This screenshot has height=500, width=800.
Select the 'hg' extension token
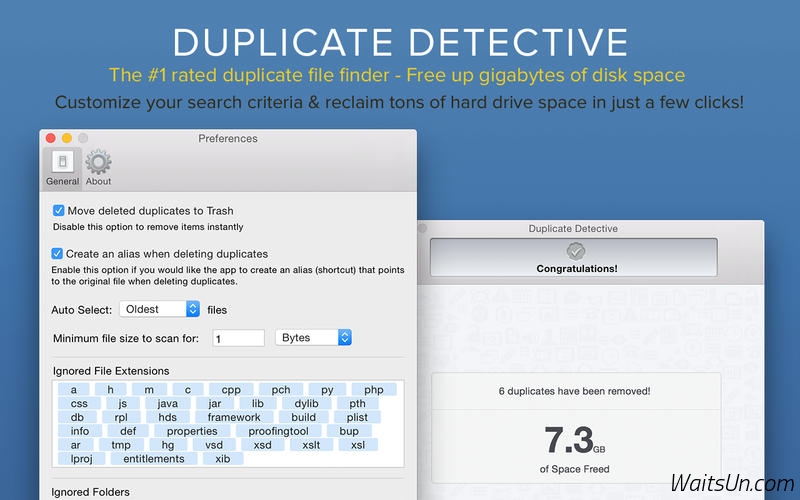pyautogui.click(x=167, y=445)
